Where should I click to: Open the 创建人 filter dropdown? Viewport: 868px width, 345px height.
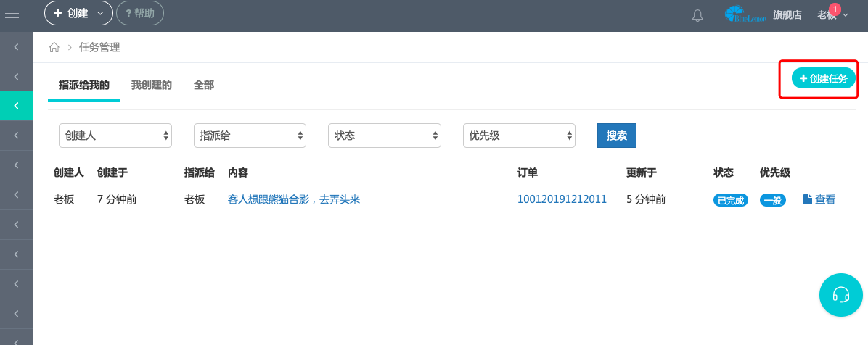pyautogui.click(x=115, y=136)
